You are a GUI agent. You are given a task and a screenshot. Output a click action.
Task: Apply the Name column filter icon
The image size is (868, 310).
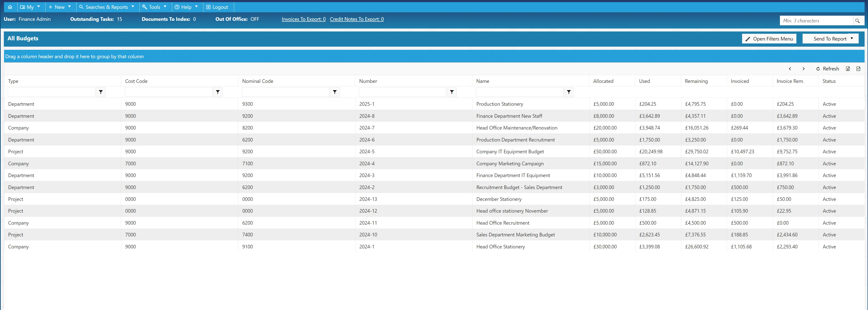569,92
